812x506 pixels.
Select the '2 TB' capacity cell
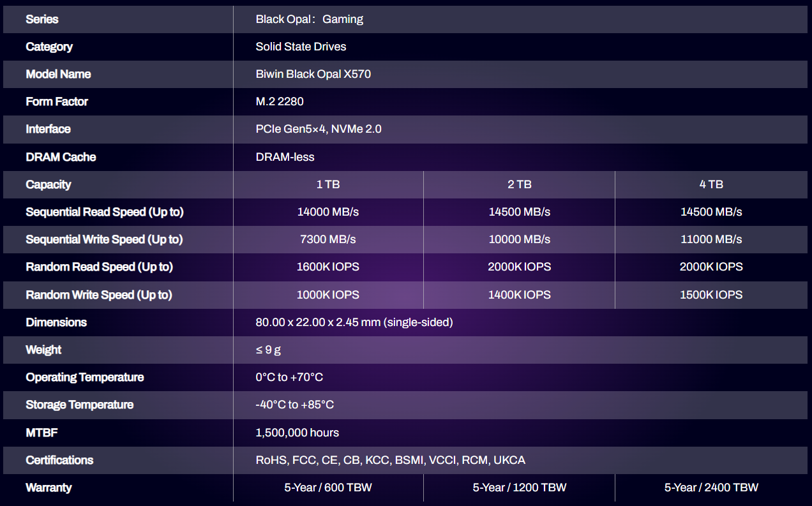click(x=520, y=184)
